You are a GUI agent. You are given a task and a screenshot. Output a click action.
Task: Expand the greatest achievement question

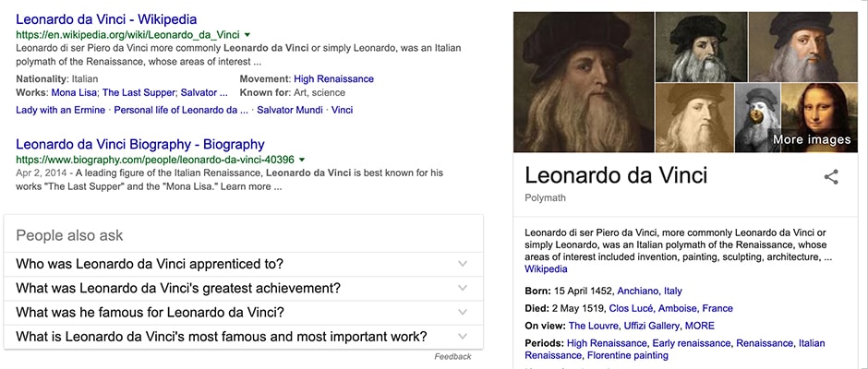[x=463, y=288]
